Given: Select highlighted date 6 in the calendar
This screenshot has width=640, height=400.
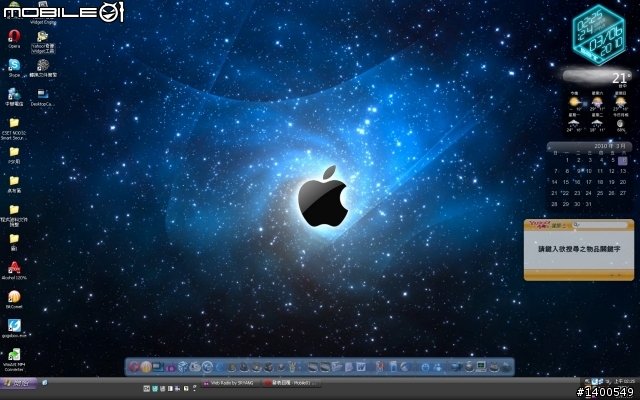Looking at the screenshot, I should 623,160.
